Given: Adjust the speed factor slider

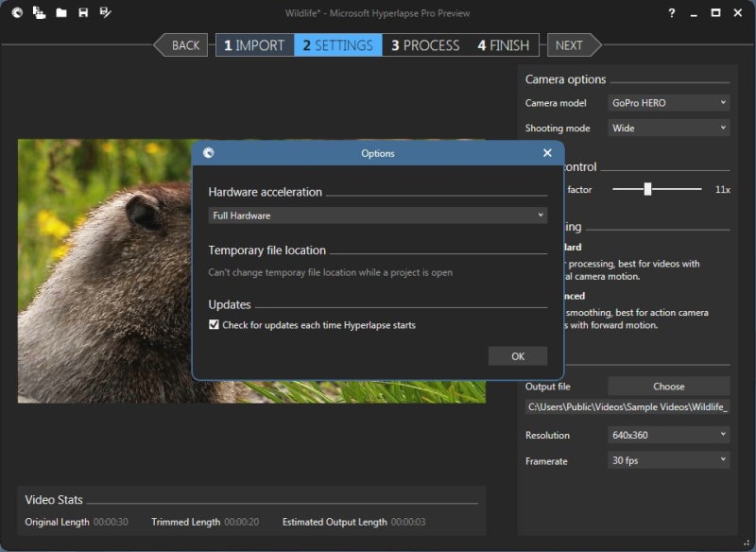Looking at the screenshot, I should point(647,189).
